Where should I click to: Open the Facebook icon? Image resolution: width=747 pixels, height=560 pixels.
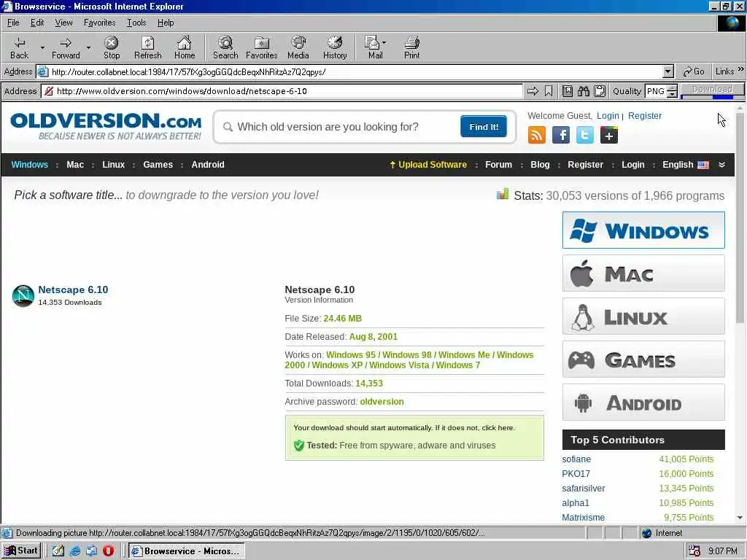coord(561,135)
